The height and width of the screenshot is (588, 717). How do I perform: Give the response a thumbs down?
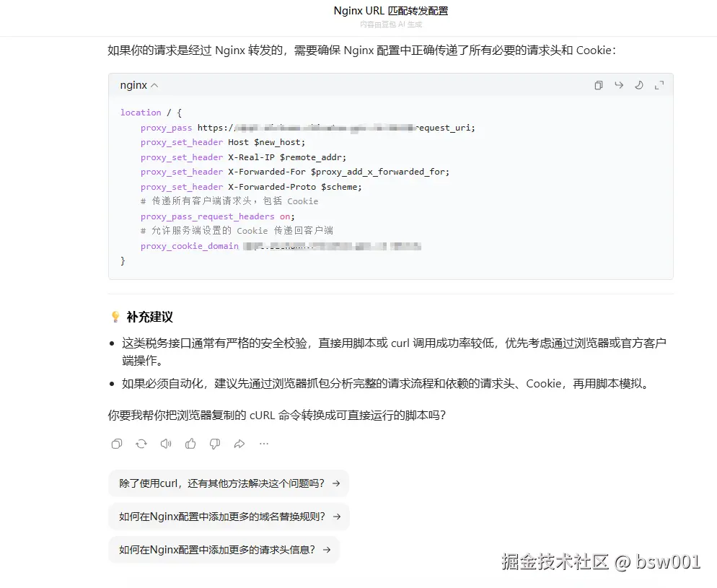[214, 444]
